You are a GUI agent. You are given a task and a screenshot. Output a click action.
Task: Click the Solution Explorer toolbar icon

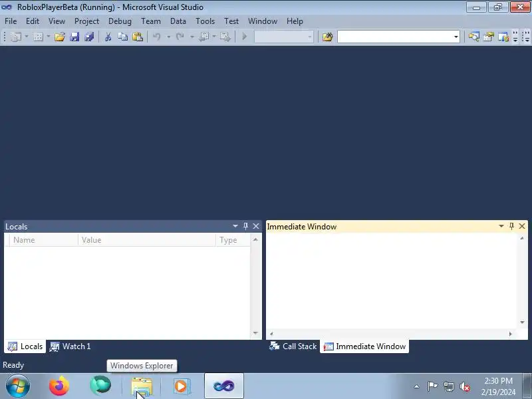coord(474,37)
